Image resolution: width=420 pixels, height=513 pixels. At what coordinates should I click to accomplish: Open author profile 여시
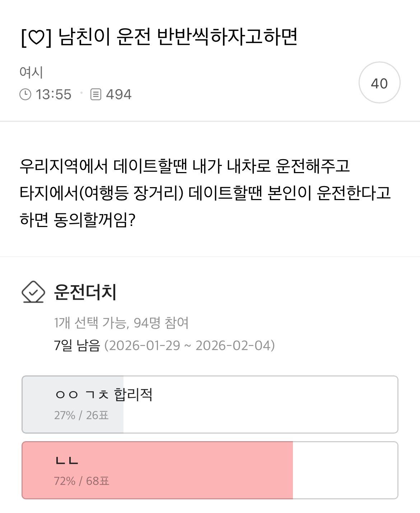[x=31, y=72]
